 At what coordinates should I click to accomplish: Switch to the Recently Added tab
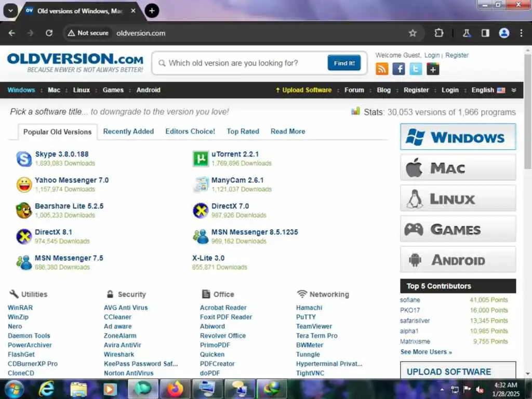tap(128, 131)
